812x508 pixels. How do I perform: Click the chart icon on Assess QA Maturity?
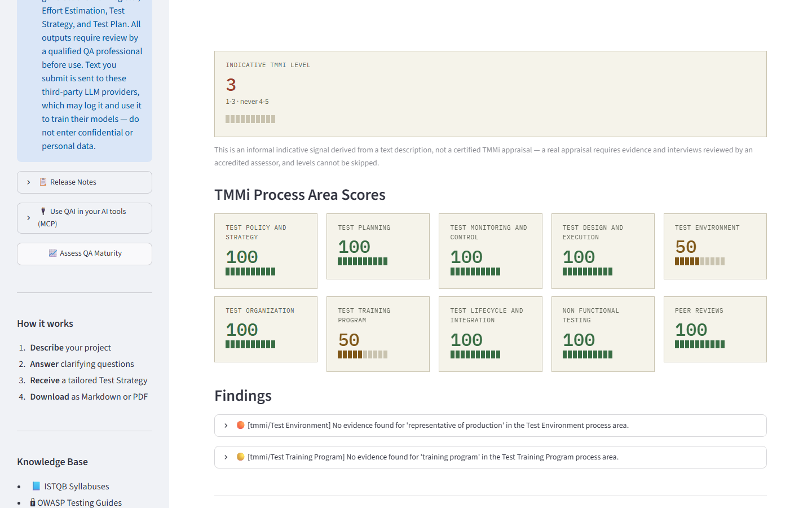pos(52,253)
